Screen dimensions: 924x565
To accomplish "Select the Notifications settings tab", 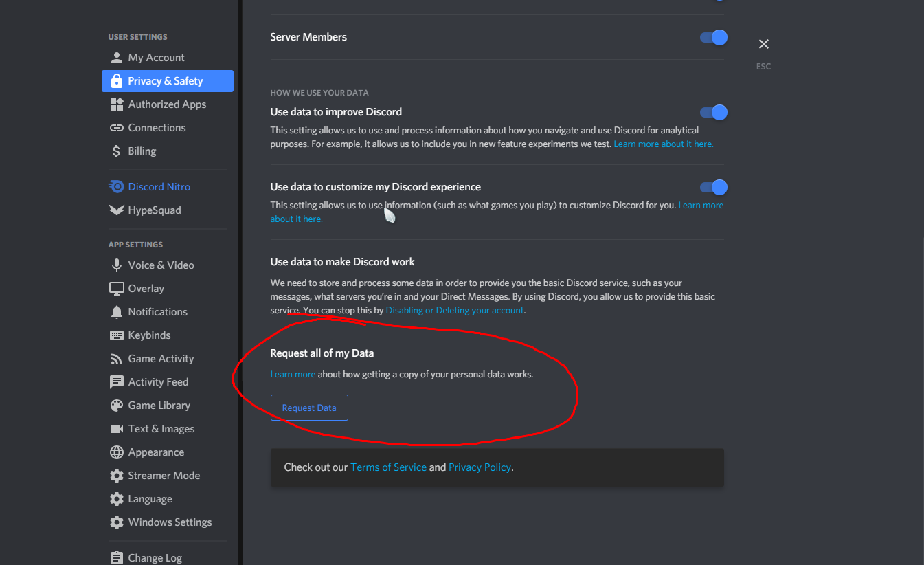I will coord(168,312).
